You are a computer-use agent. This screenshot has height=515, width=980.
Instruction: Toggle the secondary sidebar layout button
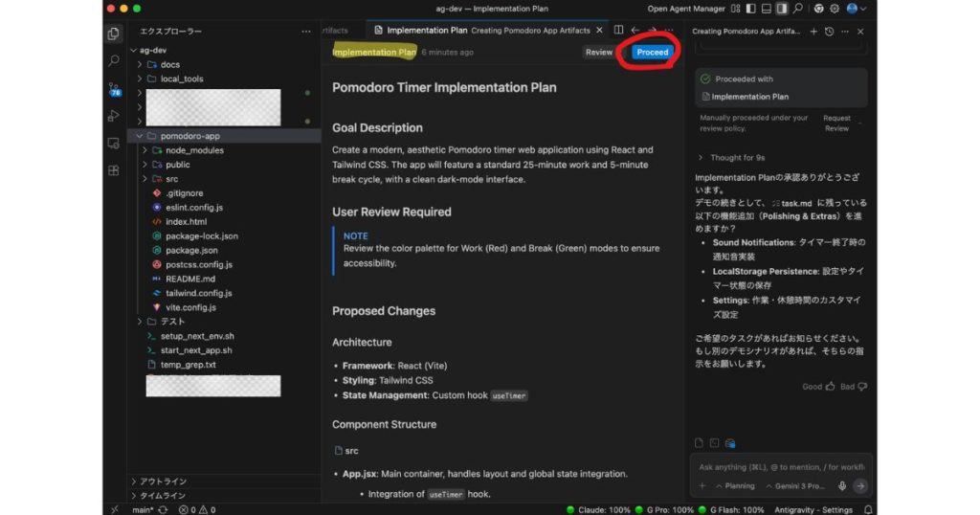[782, 9]
